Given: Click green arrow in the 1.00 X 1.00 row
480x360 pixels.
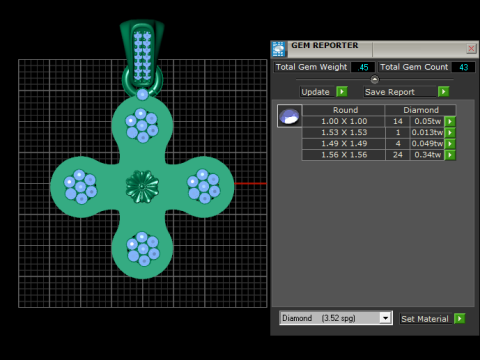Looking at the screenshot, I should [x=450, y=121].
